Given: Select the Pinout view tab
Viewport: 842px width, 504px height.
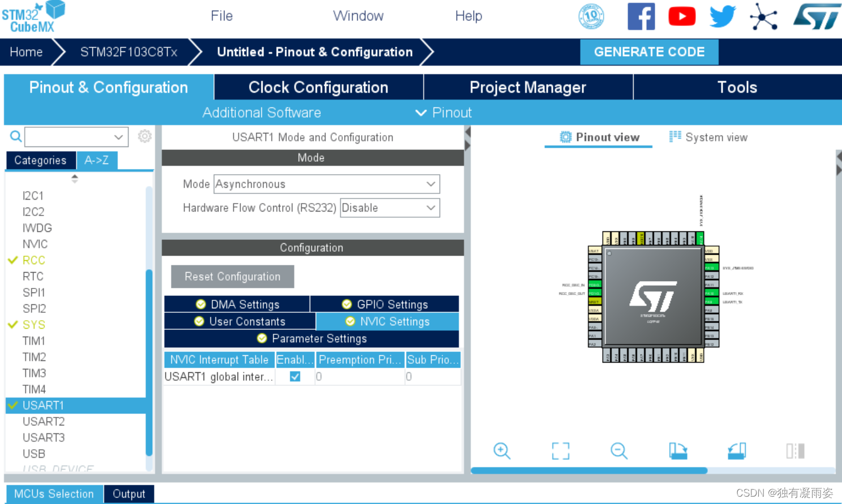Looking at the screenshot, I should click(599, 137).
